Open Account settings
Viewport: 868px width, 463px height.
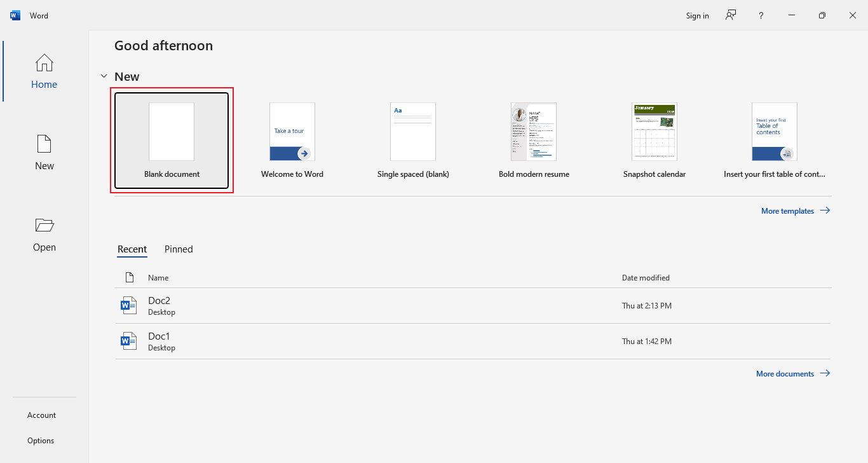[x=41, y=415]
